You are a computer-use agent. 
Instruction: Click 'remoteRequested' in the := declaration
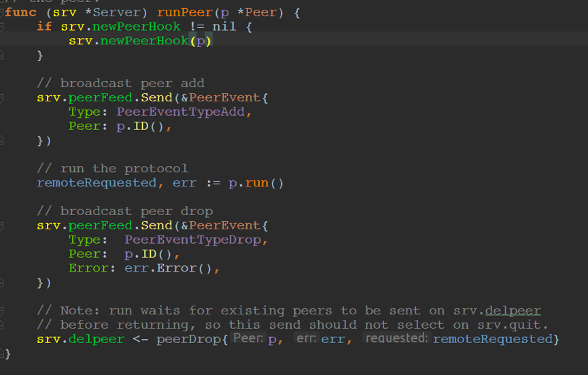pyautogui.click(x=97, y=183)
